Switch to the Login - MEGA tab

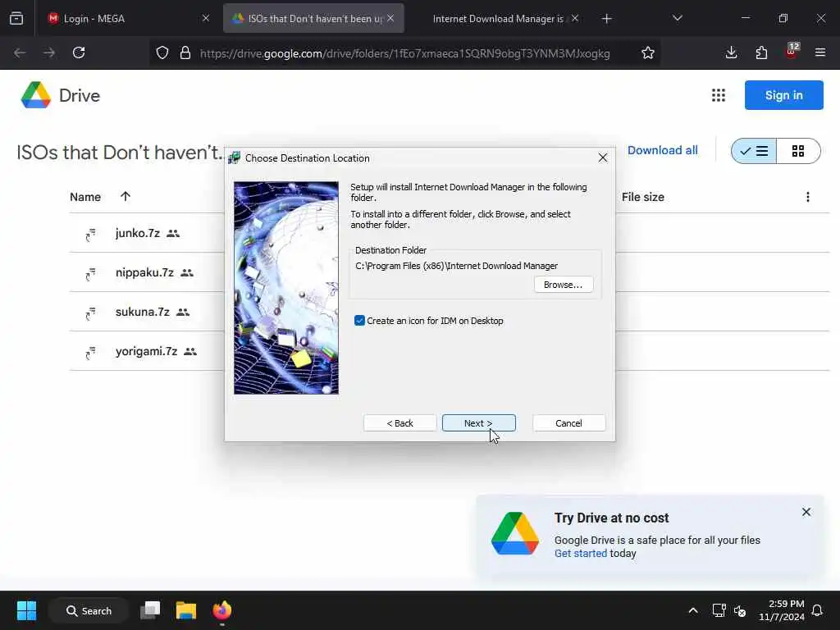[x=129, y=19]
